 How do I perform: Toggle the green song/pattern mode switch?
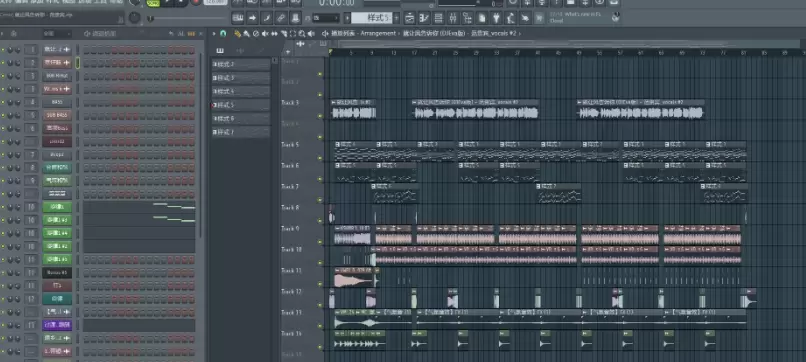(x=153, y=3)
